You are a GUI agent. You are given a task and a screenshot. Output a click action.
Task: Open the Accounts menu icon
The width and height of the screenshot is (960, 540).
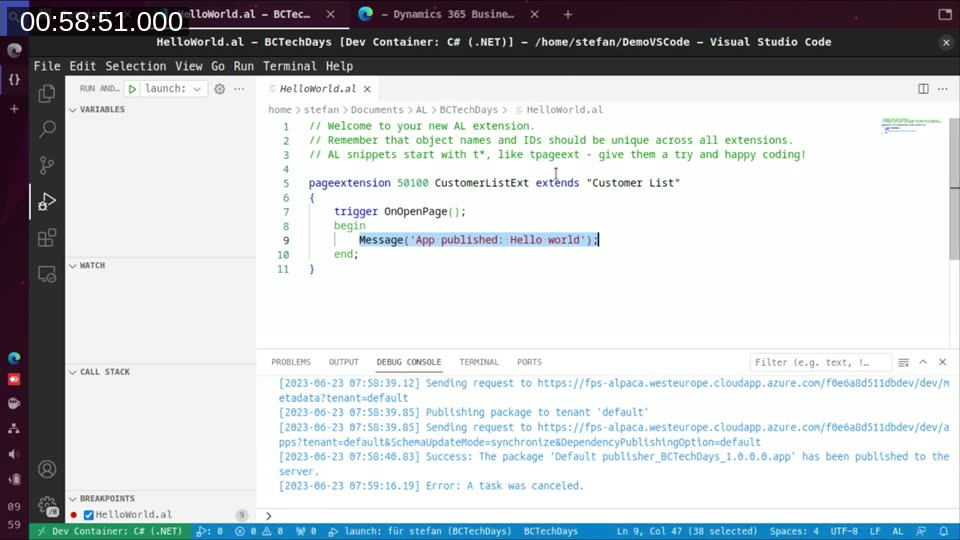[x=47, y=470]
